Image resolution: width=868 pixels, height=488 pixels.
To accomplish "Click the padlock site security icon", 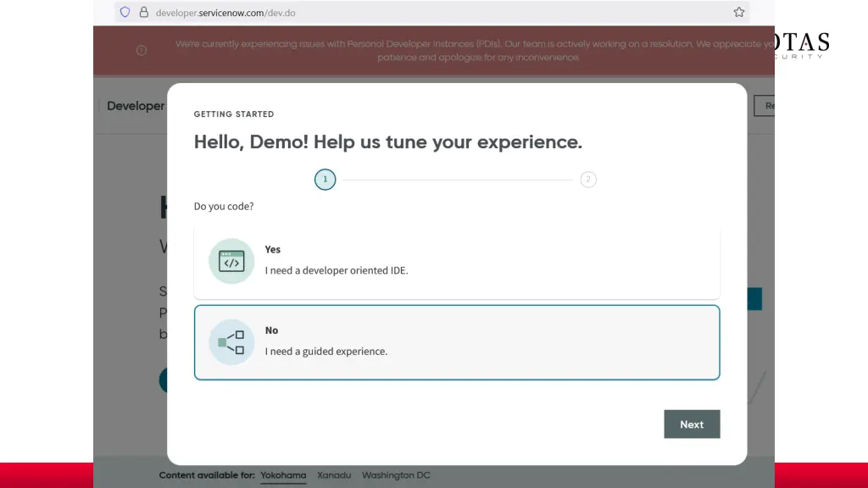I will coord(144,12).
